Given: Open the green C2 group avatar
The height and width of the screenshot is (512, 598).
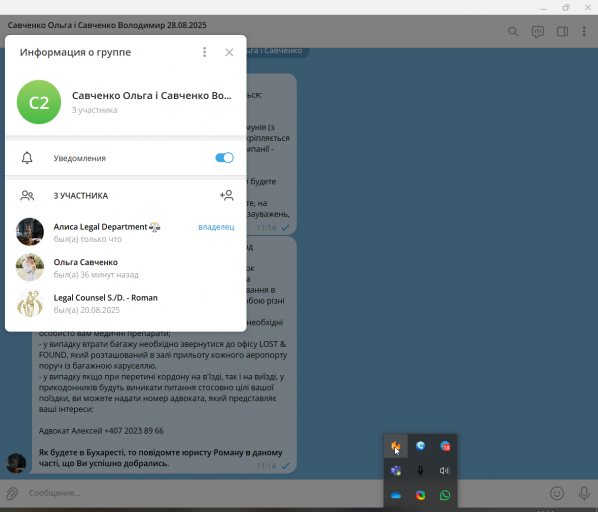Looking at the screenshot, I should [39, 102].
